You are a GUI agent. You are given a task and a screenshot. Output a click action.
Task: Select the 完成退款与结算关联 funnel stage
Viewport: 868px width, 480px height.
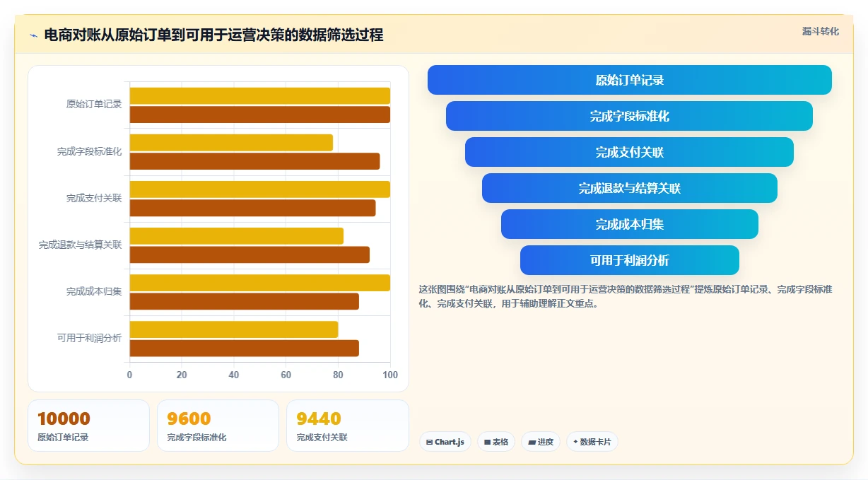630,188
